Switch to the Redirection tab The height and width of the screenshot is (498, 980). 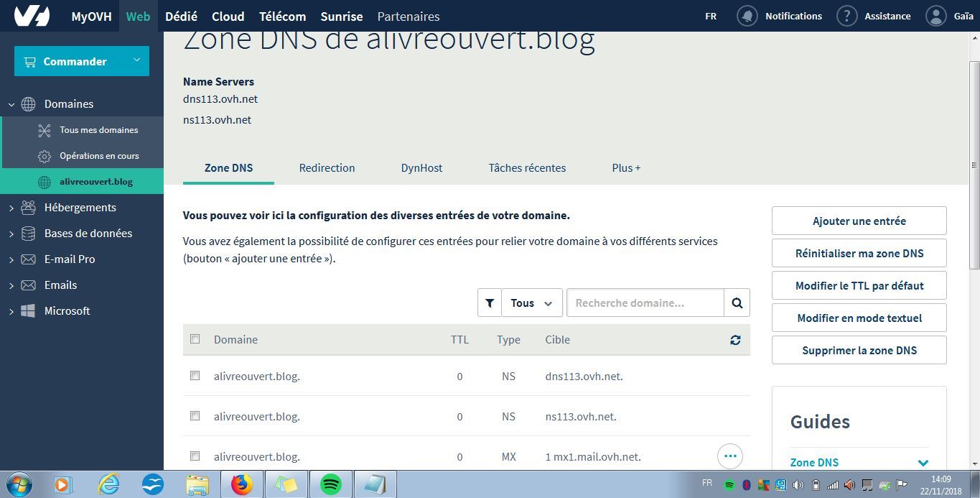click(327, 168)
